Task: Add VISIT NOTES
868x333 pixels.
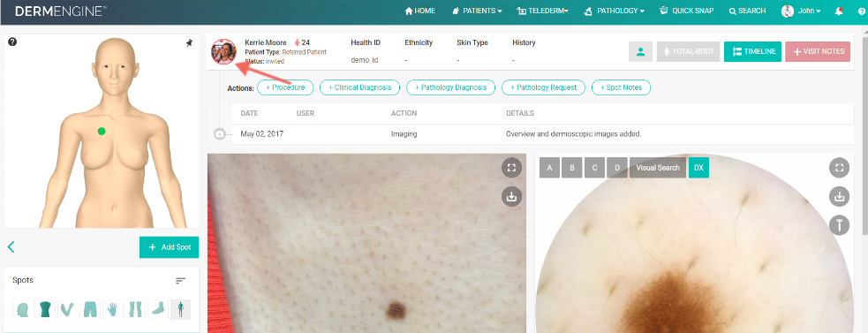Action: pyautogui.click(x=818, y=51)
